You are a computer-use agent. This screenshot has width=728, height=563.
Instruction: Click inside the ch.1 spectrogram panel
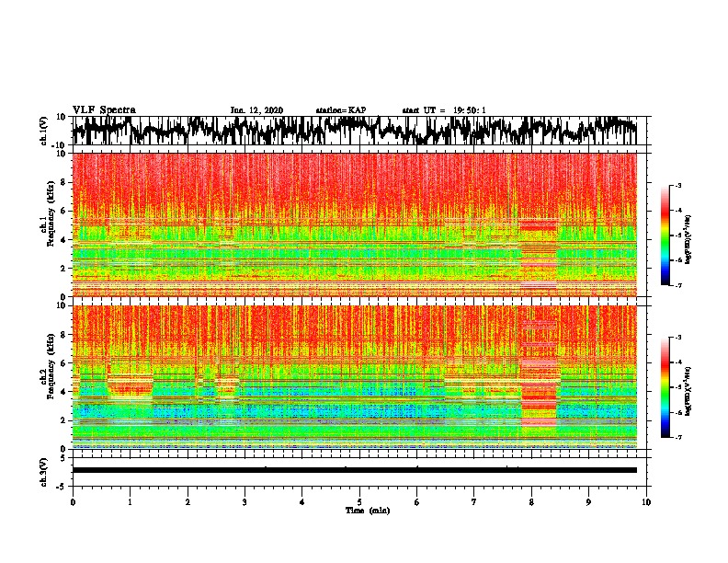354,224
